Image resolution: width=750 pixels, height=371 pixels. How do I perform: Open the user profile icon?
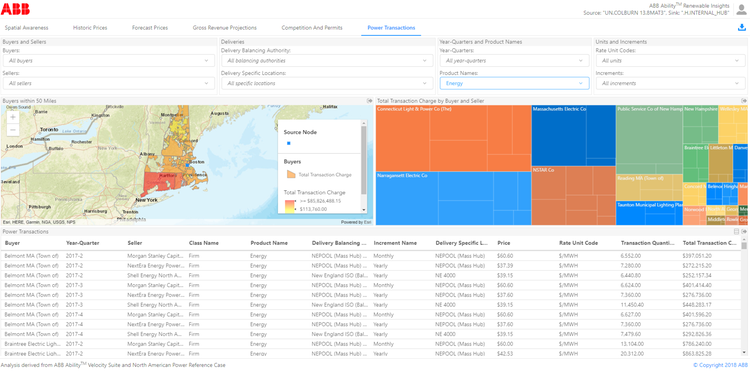[741, 10]
